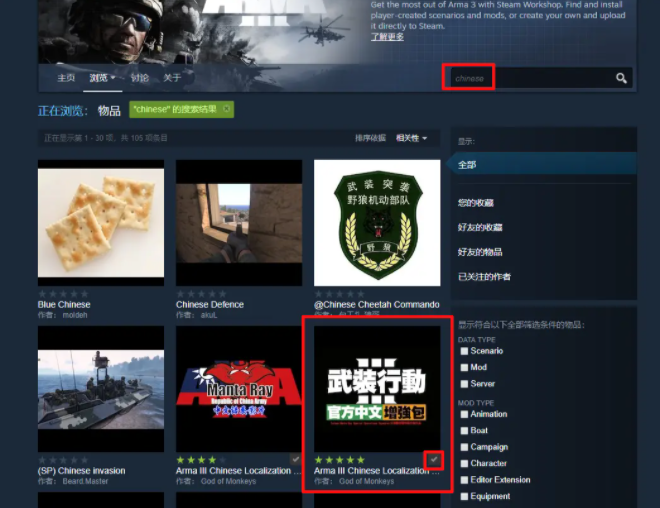The height and width of the screenshot is (508, 660).
Task: Click the Blue Chinese title
Action: (64, 304)
